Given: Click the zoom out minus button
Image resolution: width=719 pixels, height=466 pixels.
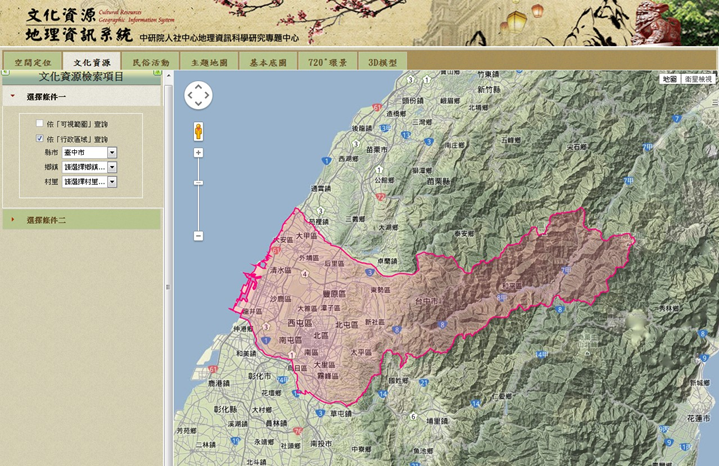Looking at the screenshot, I should click(x=198, y=236).
